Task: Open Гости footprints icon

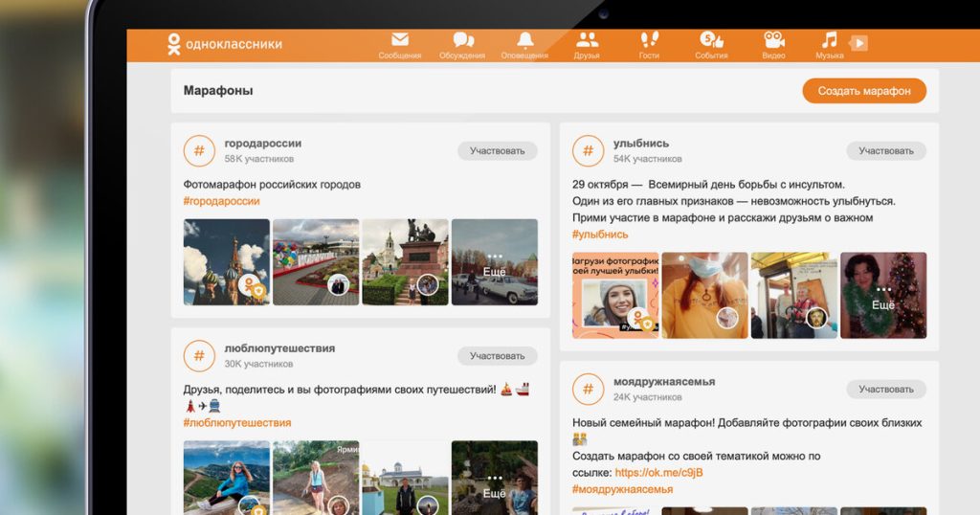Action: click(650, 40)
